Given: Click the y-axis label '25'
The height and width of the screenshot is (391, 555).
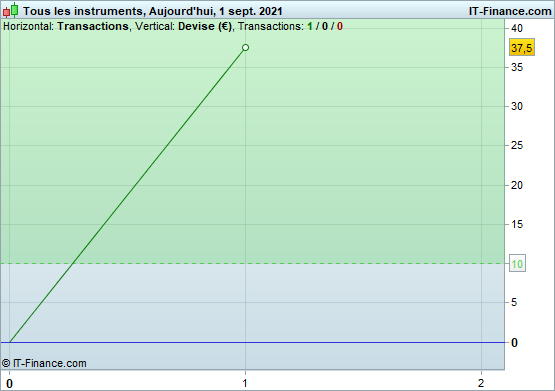Looking at the screenshot, I should pos(516,145).
